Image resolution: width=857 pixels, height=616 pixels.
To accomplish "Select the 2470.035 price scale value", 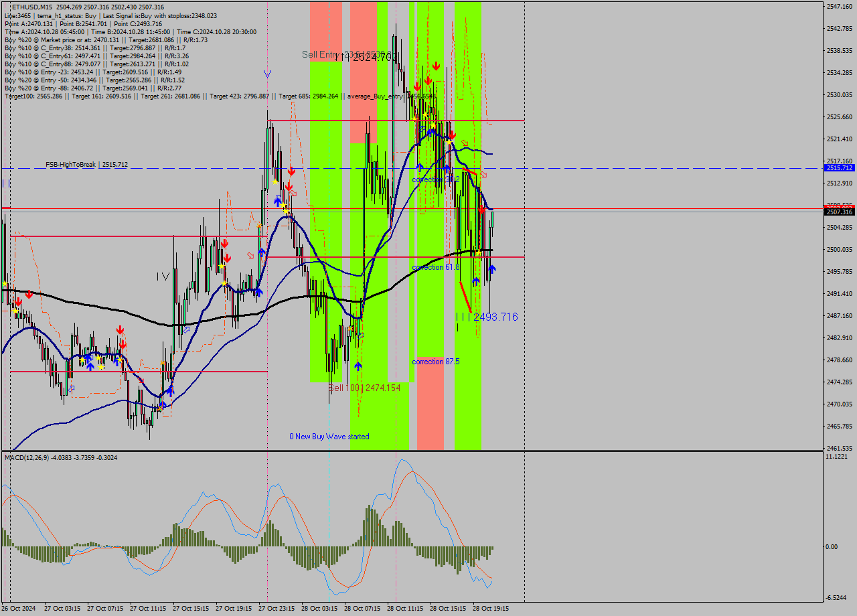I will [x=840, y=404].
